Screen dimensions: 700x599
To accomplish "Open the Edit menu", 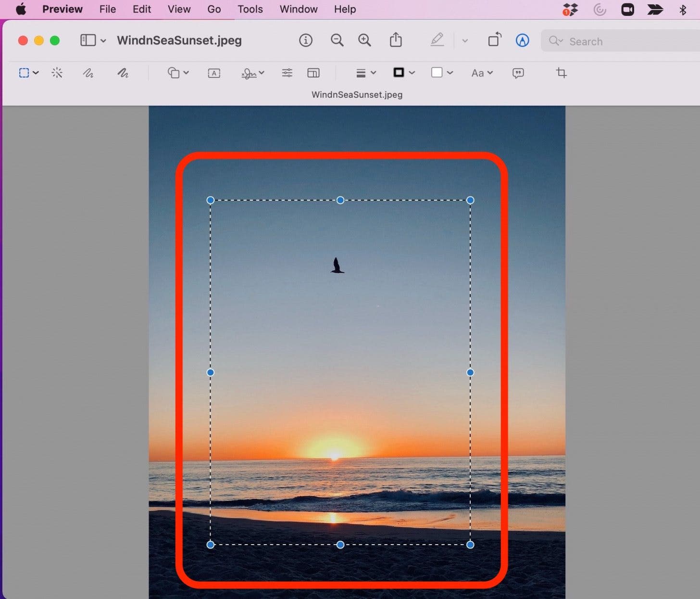I will 141,9.
